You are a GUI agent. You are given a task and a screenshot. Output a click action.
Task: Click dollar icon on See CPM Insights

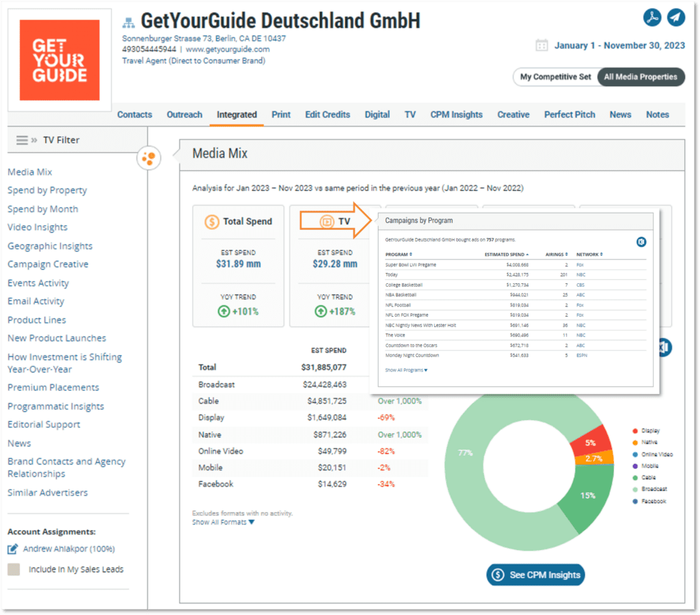click(498, 575)
